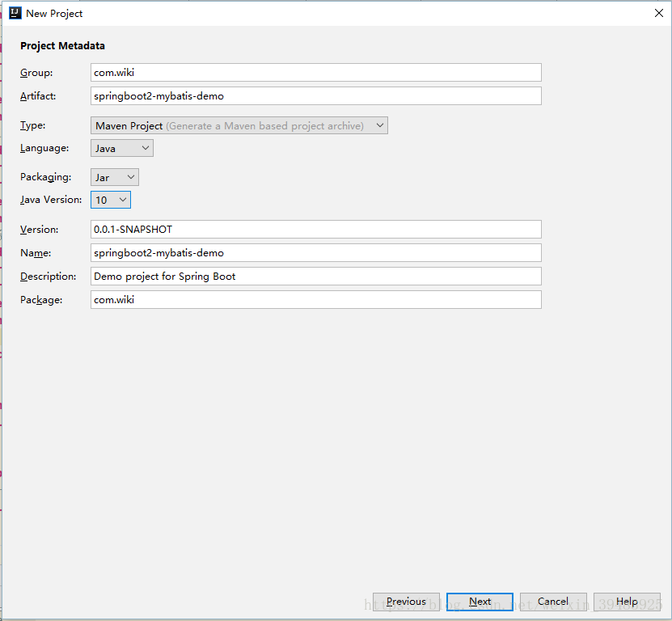Close the New Project dialog

[x=659, y=13]
